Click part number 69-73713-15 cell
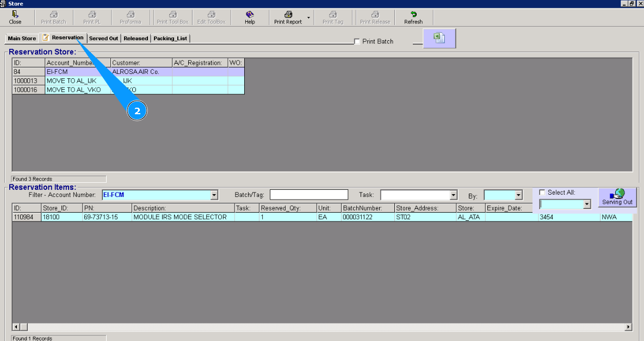Image resolution: width=644 pixels, height=341 pixels. (107, 218)
